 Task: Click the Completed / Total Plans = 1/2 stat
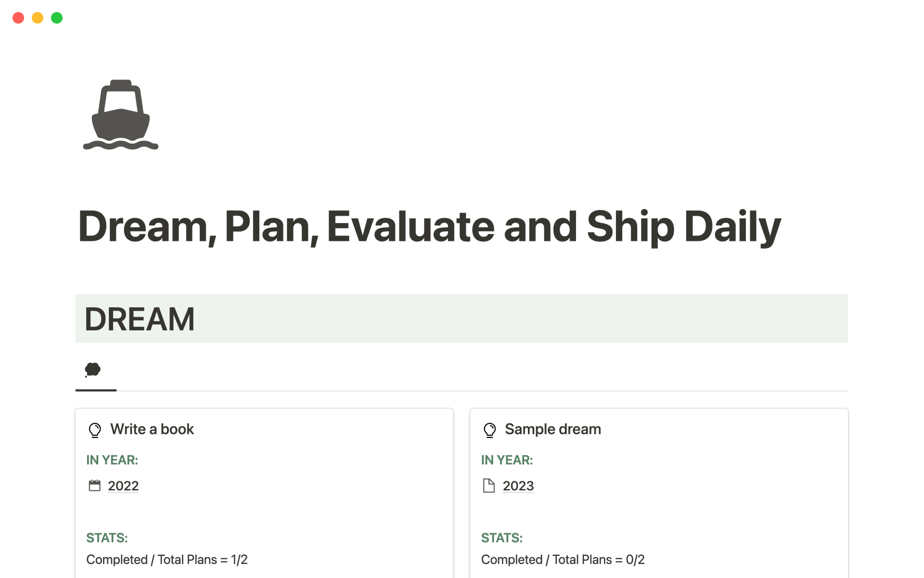[x=167, y=560]
